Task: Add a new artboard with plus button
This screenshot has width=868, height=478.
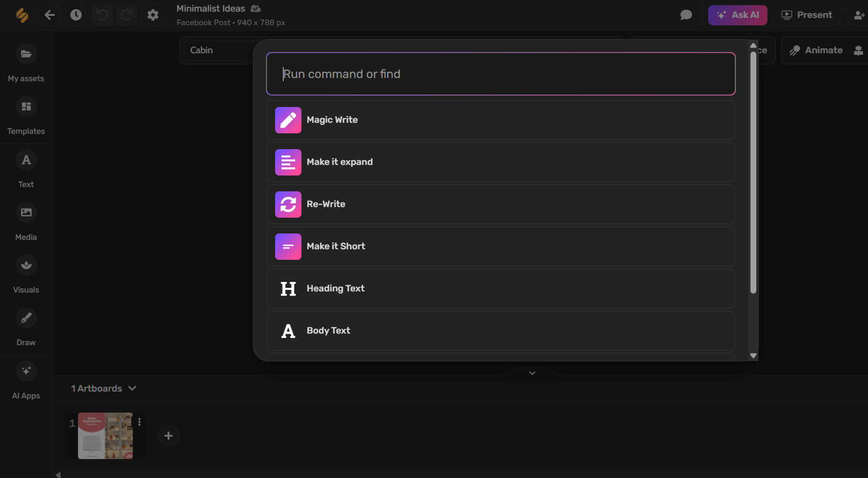Action: point(169,436)
